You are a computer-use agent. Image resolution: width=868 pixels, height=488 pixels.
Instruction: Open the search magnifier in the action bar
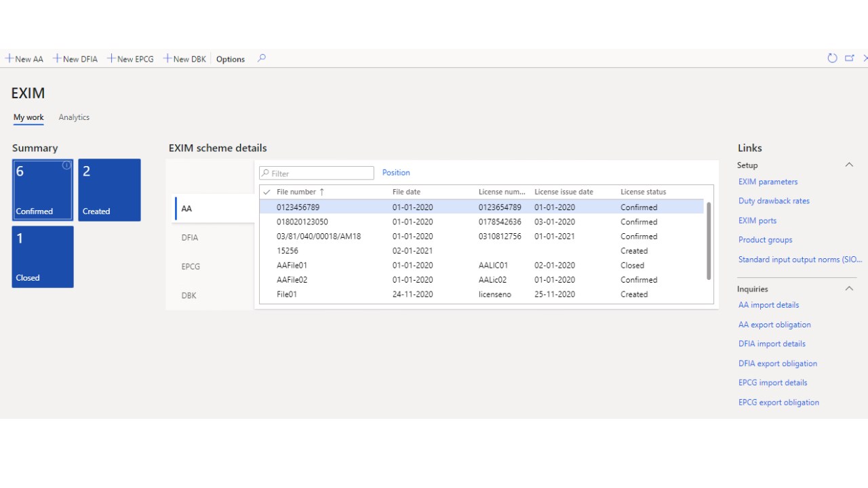coord(262,58)
